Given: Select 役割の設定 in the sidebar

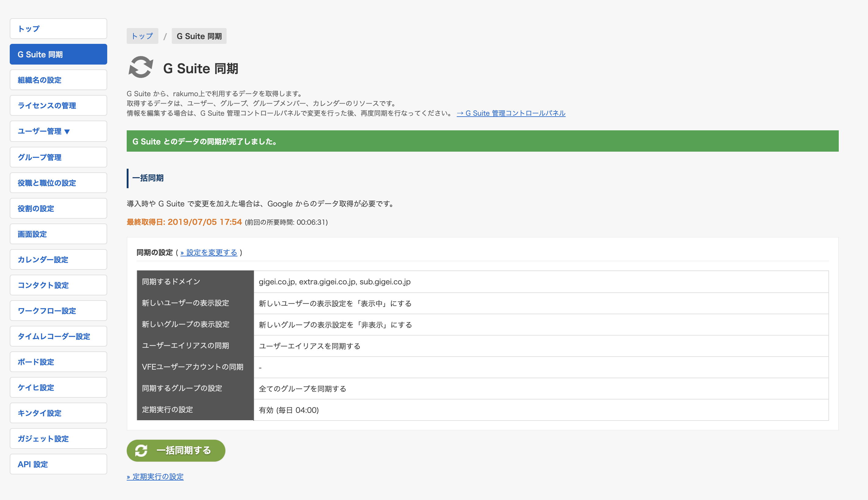Looking at the screenshot, I should click(58, 209).
